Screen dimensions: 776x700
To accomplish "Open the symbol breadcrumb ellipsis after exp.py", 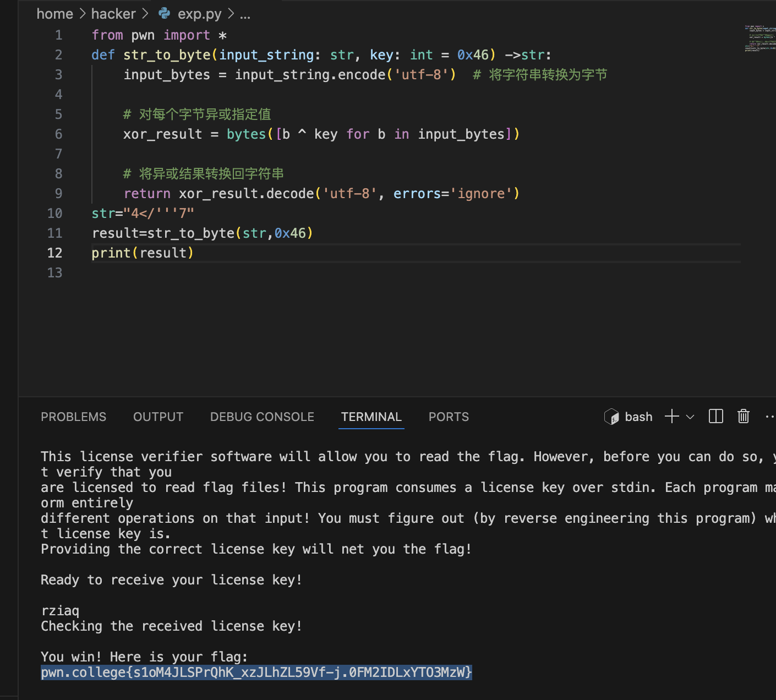I will tap(245, 15).
